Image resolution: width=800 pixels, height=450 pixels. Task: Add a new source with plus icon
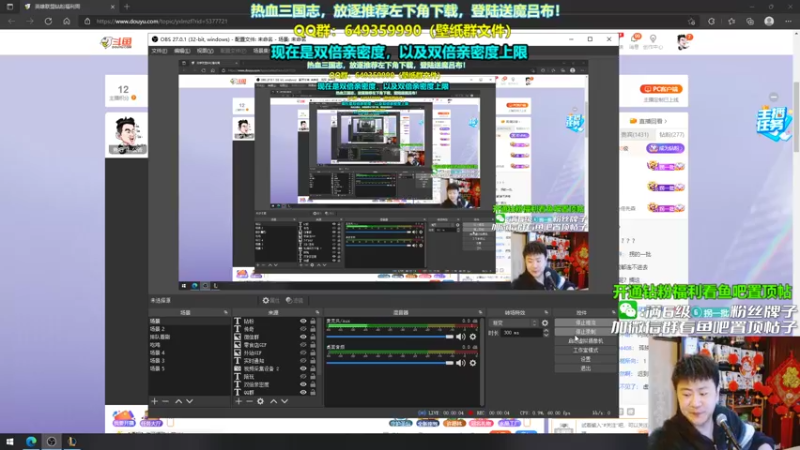[x=238, y=402]
